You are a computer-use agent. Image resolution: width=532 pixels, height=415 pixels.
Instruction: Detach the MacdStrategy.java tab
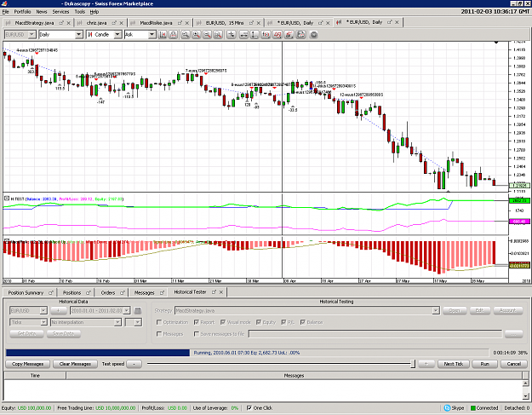[x=61, y=23]
